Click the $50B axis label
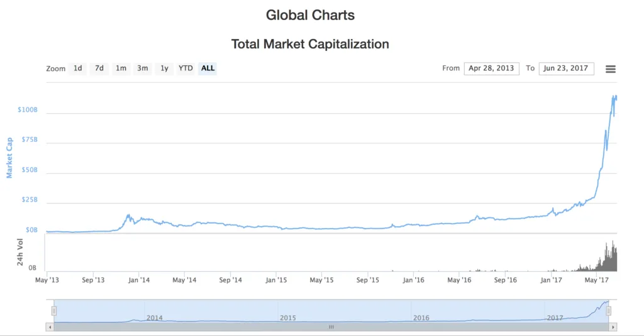 click(x=30, y=170)
